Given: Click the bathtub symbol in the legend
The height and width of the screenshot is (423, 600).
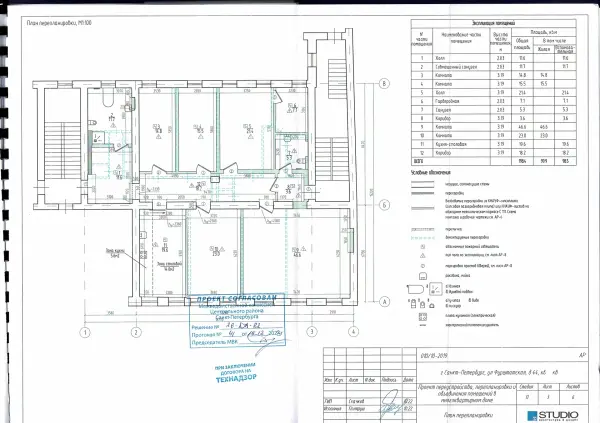Looking at the screenshot, I should [x=415, y=288].
